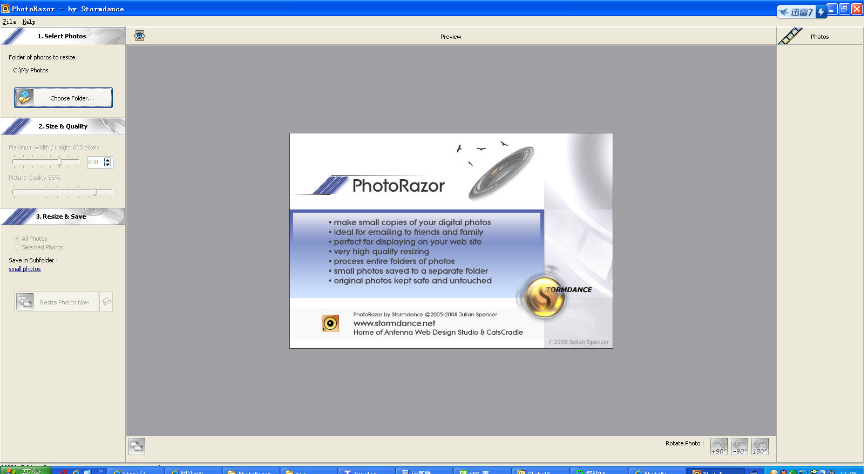This screenshot has width=868, height=474.
Task: Rotate photo by +90 degrees
Action: (719, 446)
